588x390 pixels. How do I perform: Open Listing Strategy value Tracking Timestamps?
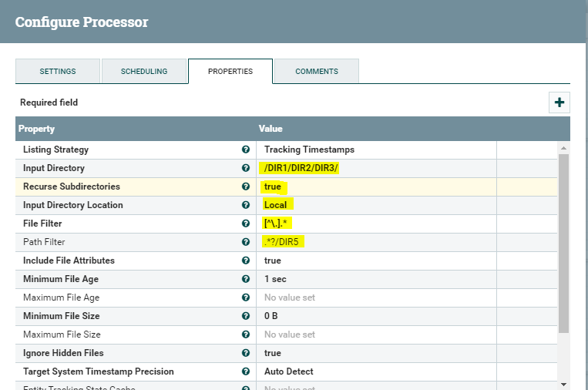309,150
